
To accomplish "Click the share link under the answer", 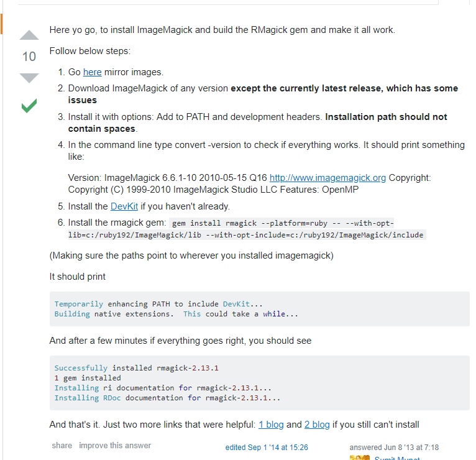I will 62,446.
